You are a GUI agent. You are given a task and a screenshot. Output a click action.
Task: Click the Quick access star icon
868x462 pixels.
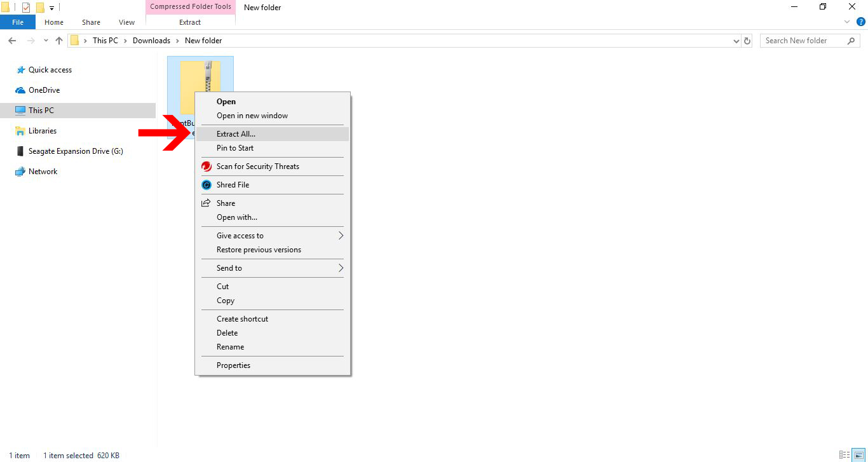point(20,70)
